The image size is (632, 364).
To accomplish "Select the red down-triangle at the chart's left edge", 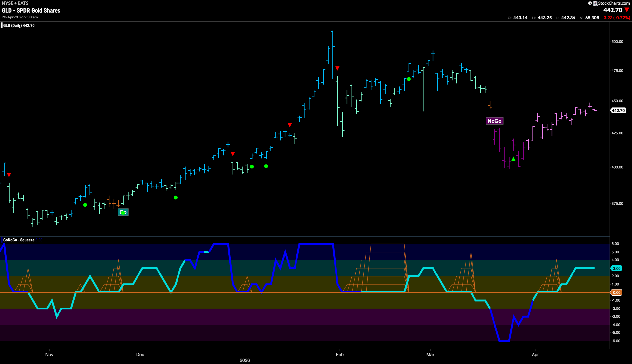I will tap(9, 175).
